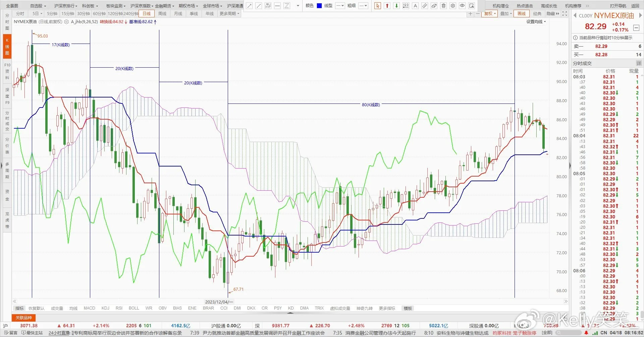The height and width of the screenshot is (337, 644).
Task: Show the KDJ indicator
Action: (x=105, y=308)
